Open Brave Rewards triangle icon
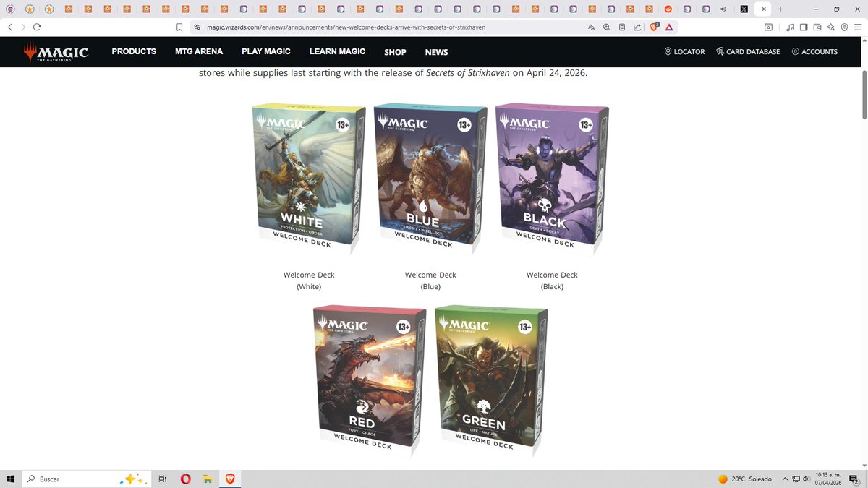The width and height of the screenshot is (868, 488). click(670, 27)
